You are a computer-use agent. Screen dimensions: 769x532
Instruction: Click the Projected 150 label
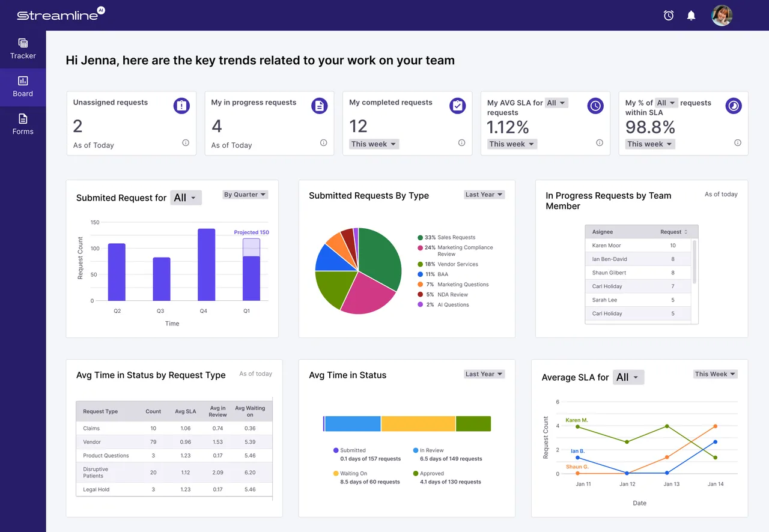251,232
